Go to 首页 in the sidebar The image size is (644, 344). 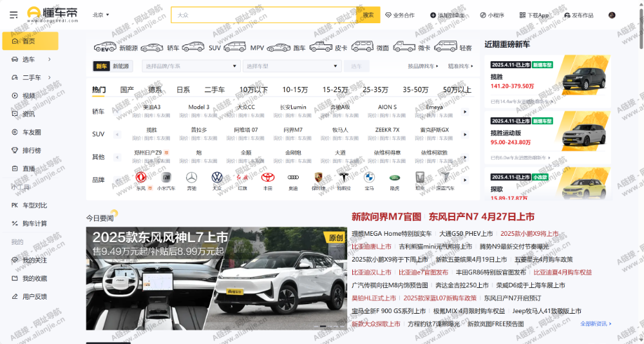[30, 41]
